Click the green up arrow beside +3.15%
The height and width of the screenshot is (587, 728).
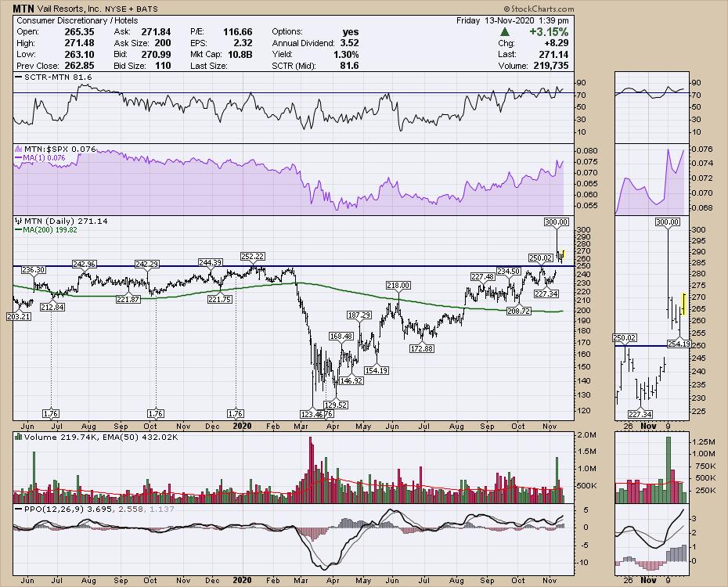click(506, 31)
